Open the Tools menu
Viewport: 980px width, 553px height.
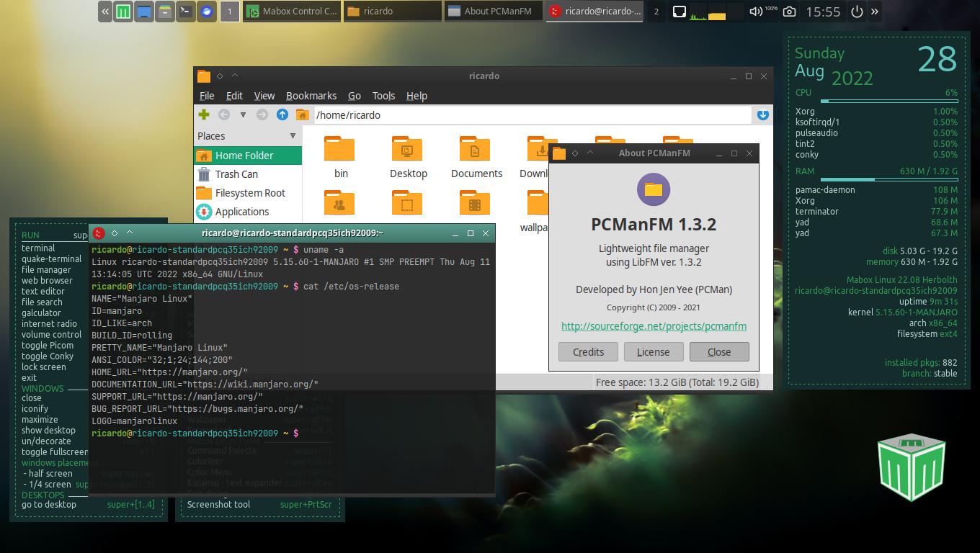(x=383, y=96)
